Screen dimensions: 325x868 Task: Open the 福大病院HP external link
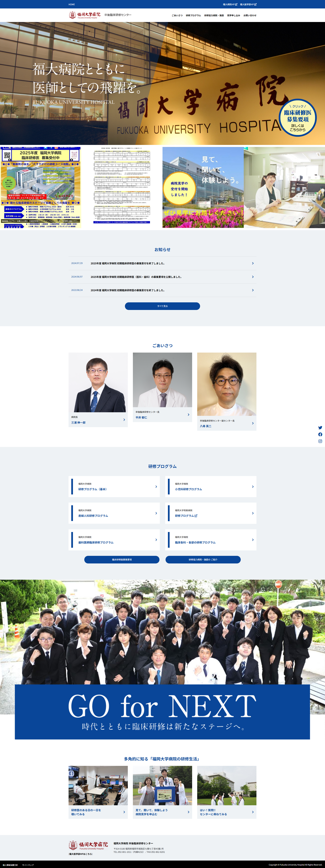point(230,4)
